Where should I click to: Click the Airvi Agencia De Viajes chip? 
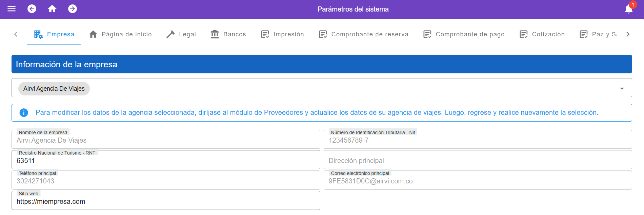[x=54, y=89]
